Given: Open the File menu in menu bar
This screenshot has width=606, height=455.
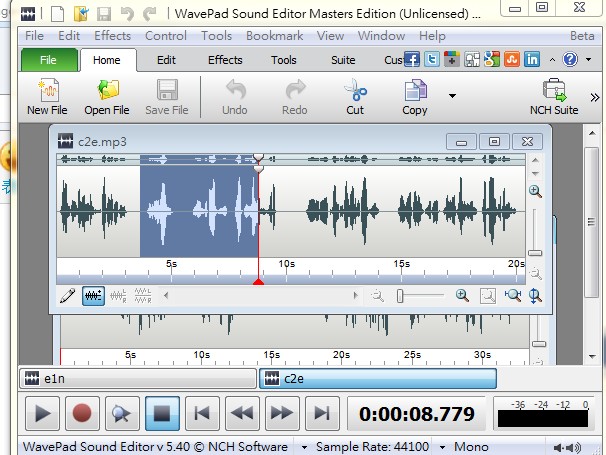Looking at the screenshot, I should coord(34,36).
